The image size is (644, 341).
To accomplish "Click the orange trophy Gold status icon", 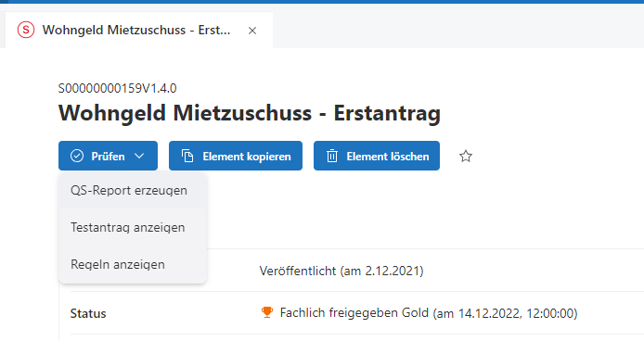I will coord(267,312).
